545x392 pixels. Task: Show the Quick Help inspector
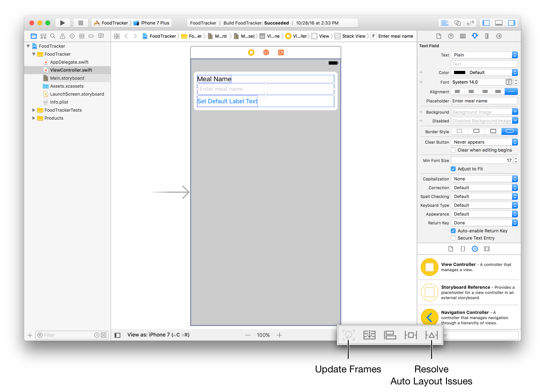(x=451, y=36)
